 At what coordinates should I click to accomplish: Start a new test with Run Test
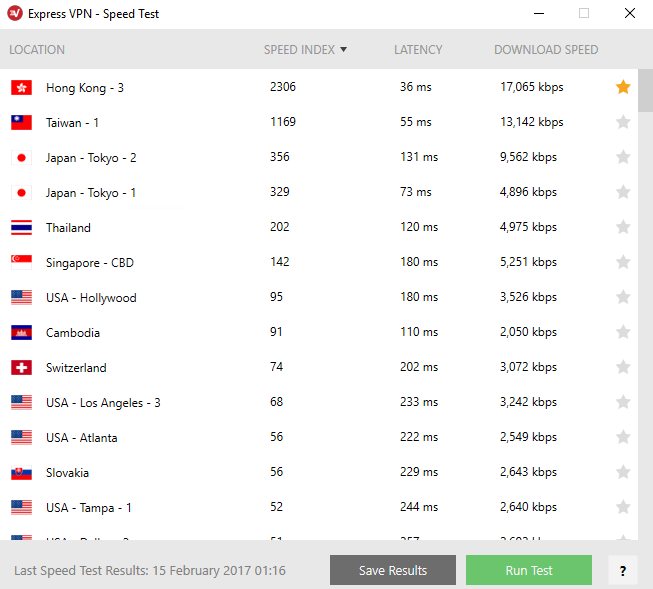[529, 570]
